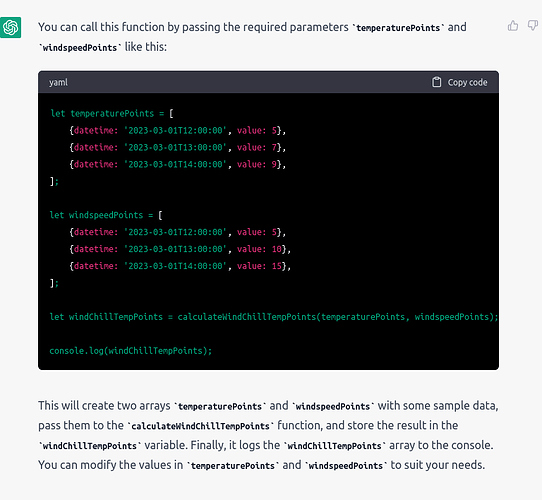This screenshot has height=500, width=542.
Task: Click inline code windspeedPoints before 'like this:'
Action: (x=80, y=47)
